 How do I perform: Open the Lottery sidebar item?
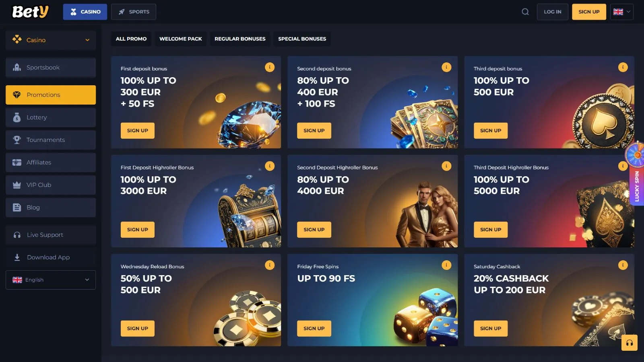click(51, 117)
